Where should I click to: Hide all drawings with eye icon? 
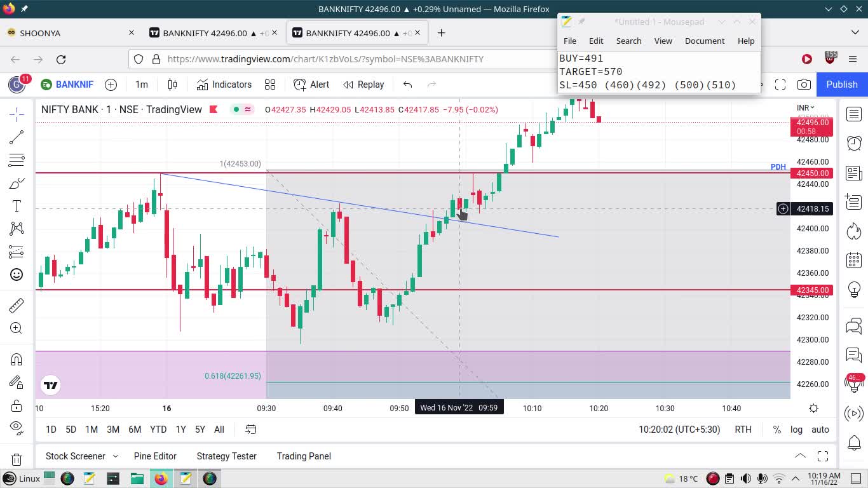pyautogui.click(x=17, y=428)
